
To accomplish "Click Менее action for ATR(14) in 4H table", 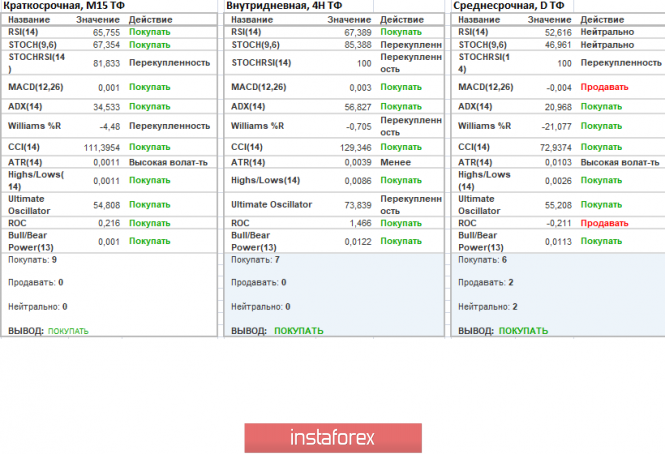I will [x=394, y=162].
